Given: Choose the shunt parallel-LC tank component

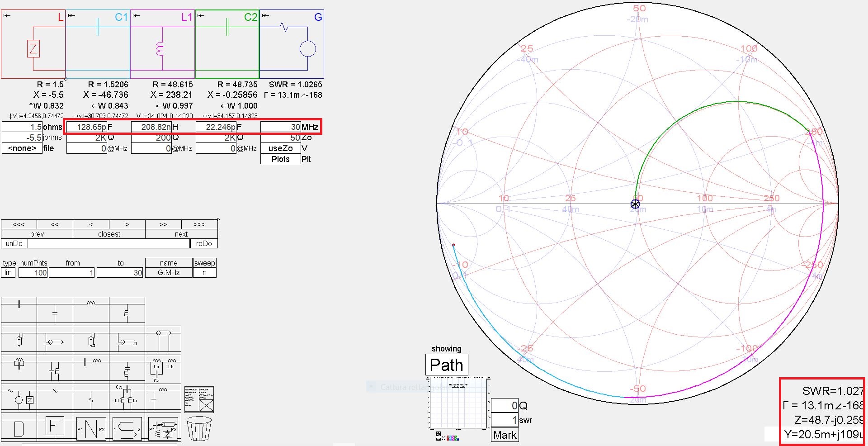Looking at the screenshot, I should coord(55,368).
